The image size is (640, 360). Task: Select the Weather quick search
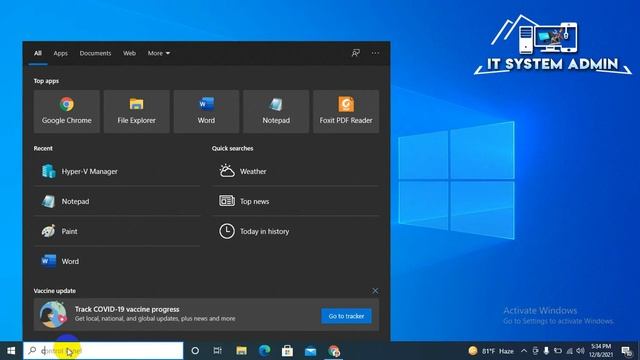point(296,171)
